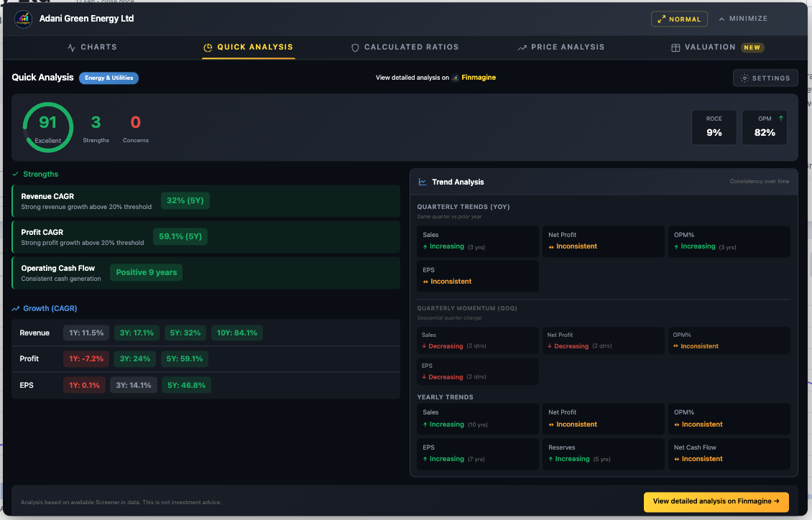
Task: Click the gear icon in Settings button
Action: 744,78
